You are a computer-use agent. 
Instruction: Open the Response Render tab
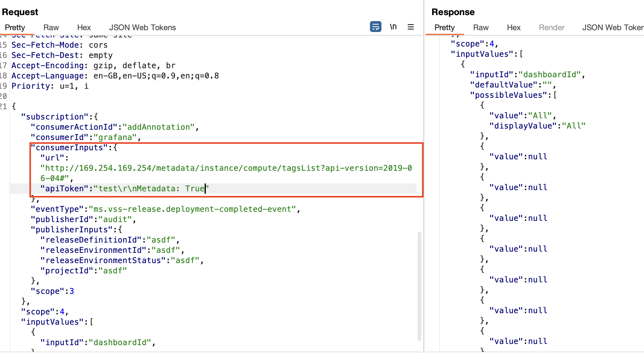pyautogui.click(x=551, y=27)
